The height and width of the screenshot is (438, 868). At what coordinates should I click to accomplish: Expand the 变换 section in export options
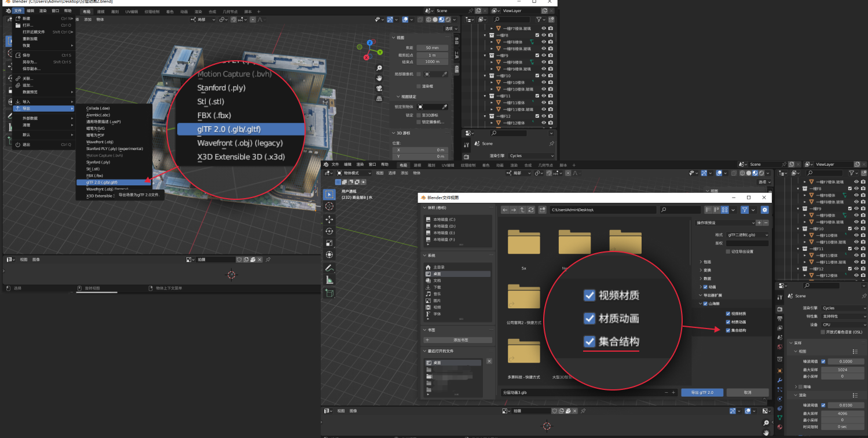708,270
